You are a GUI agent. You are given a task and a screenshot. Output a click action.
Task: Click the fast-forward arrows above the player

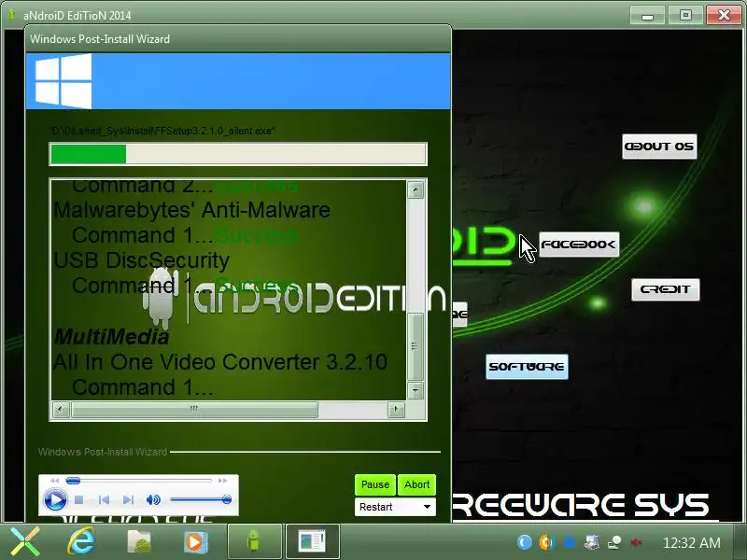pos(222,481)
